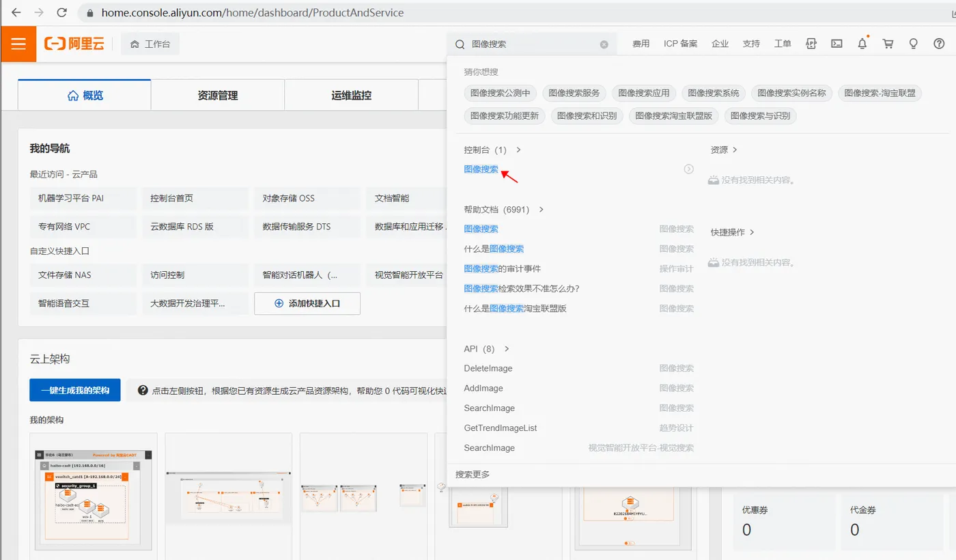Open doc 什么是图像搜索淘宝联盟版

click(515, 308)
